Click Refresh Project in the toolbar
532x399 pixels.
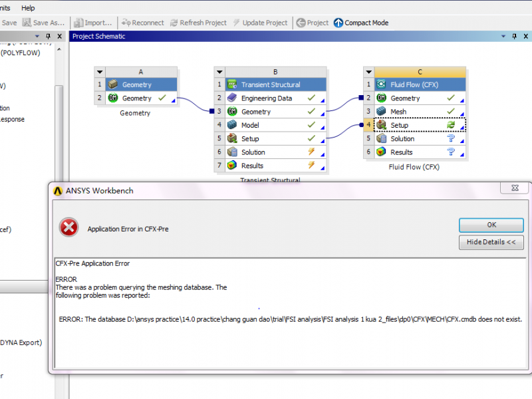pos(198,23)
